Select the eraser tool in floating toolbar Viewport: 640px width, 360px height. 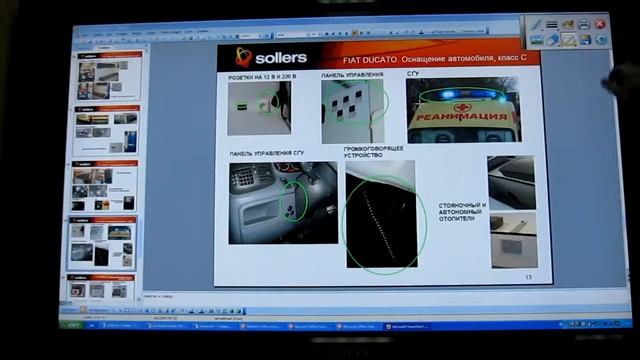552,40
